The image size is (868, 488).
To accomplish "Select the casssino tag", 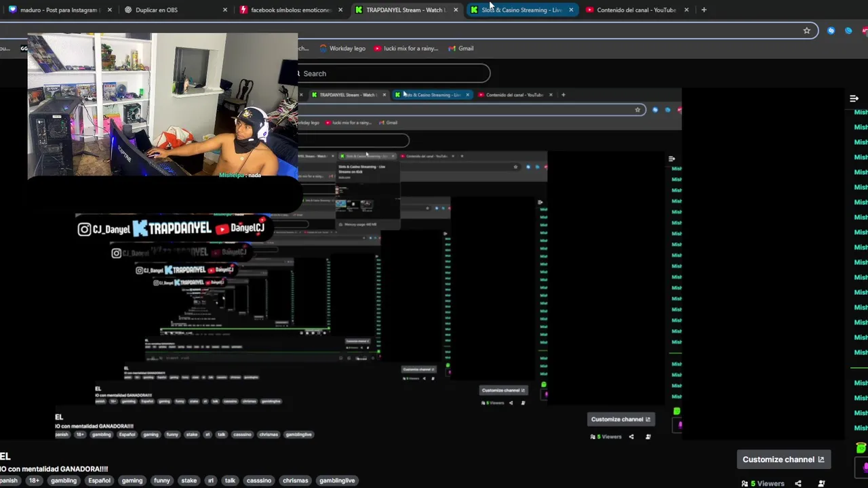I will 259,481.
